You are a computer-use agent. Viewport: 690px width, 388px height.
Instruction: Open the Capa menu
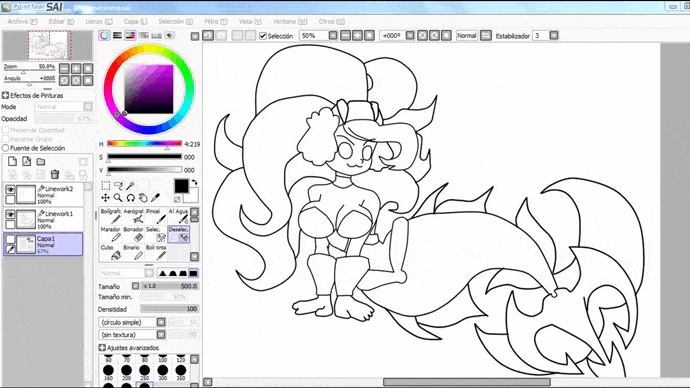135,22
